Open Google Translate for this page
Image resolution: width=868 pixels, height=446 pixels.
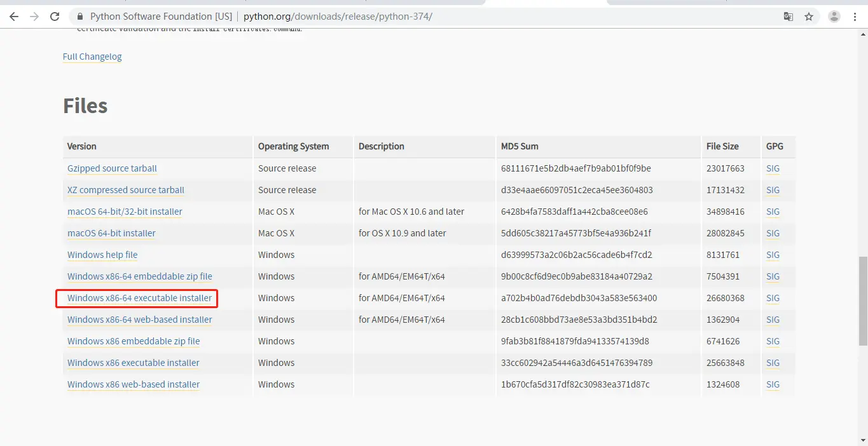(789, 17)
